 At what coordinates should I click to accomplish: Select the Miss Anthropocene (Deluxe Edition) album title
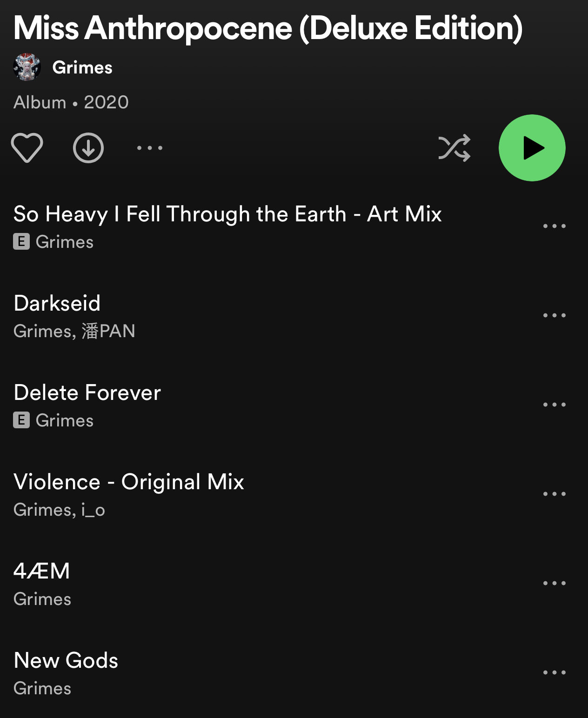pos(268,28)
